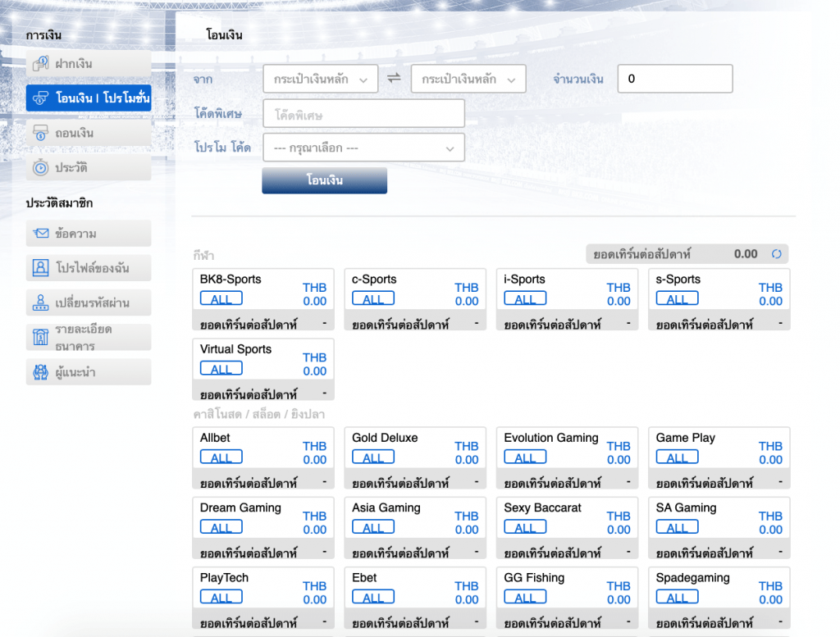Image resolution: width=840 pixels, height=637 pixels.
Task: Click the bank icon beside รายละเอียดธนาคาร
Action: pyautogui.click(x=40, y=337)
